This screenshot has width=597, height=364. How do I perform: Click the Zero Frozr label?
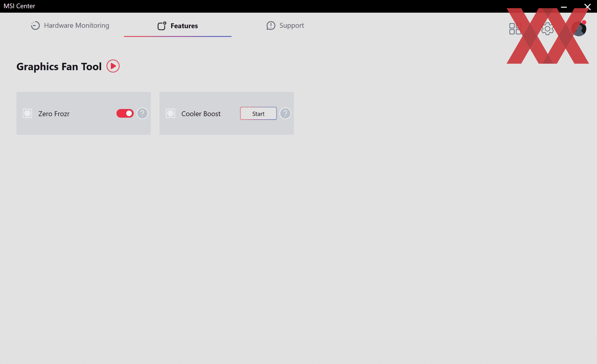pos(54,114)
